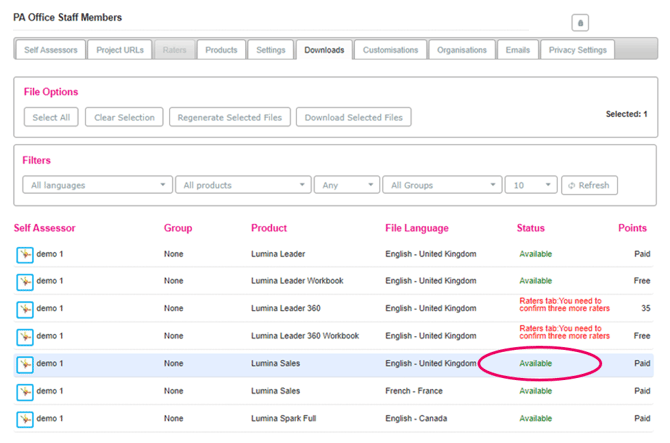This screenshot has width=670, height=443.
Task: Switch to the Self Assessors tab
Action: 50,50
